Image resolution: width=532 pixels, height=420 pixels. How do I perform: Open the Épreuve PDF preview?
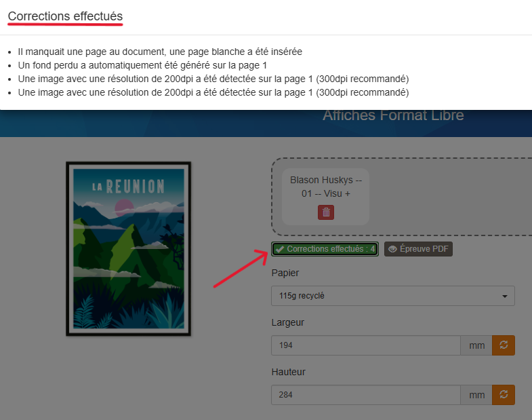(x=418, y=249)
